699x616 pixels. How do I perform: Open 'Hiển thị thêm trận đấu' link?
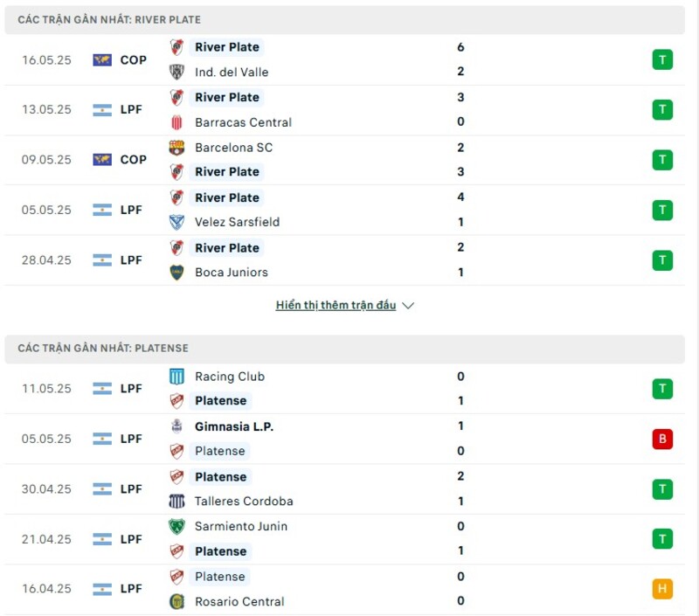pyautogui.click(x=336, y=305)
